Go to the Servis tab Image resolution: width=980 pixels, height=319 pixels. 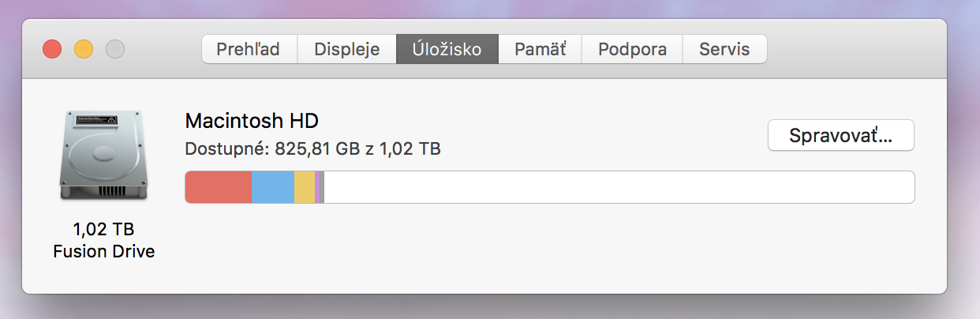(724, 49)
